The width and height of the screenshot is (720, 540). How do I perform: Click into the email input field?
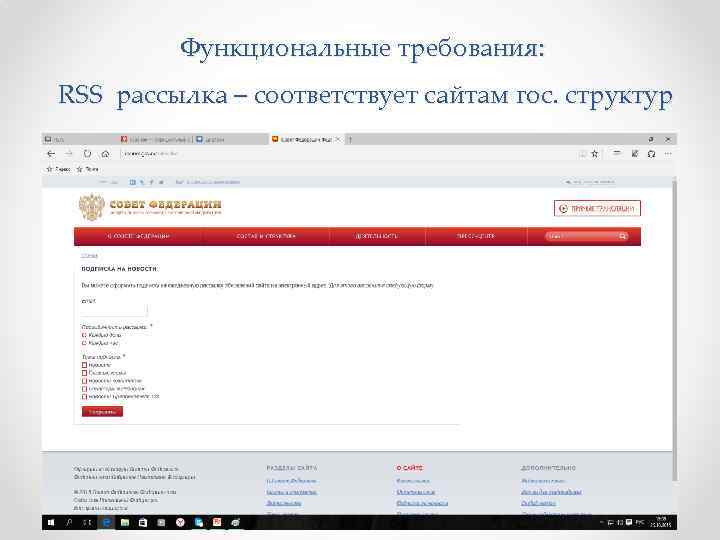pos(114,311)
